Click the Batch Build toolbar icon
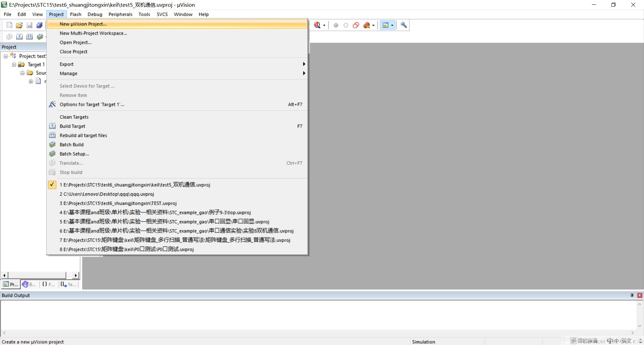 [40, 37]
